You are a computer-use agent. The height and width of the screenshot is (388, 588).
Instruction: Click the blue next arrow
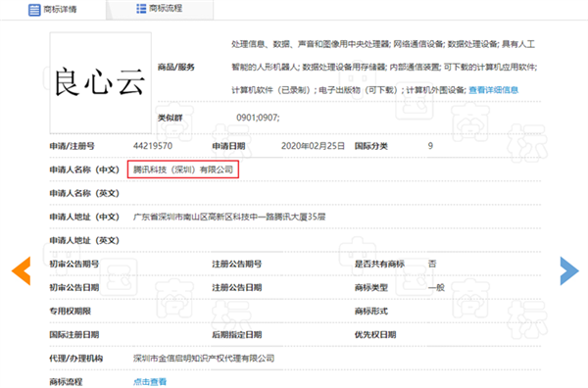click(x=569, y=270)
